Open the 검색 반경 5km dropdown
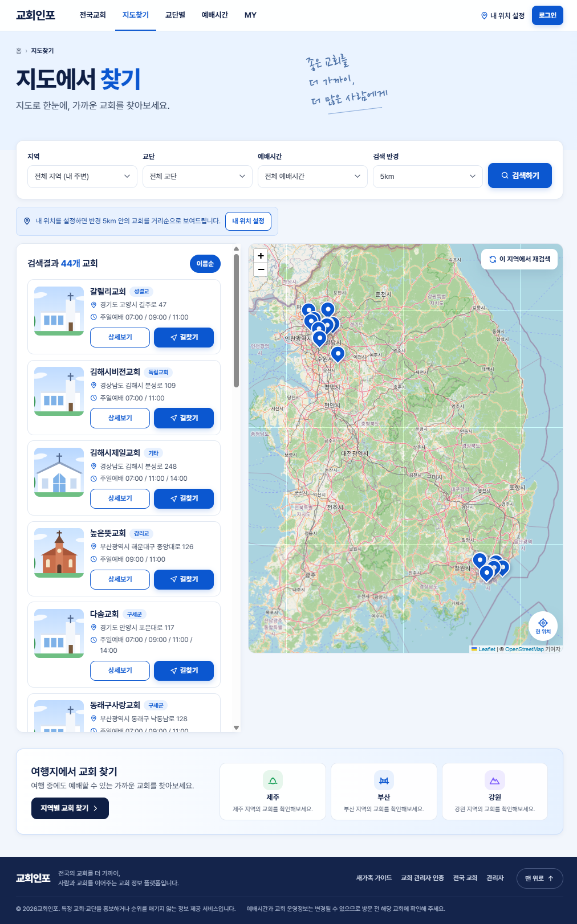This screenshot has width=577, height=924. [x=428, y=177]
